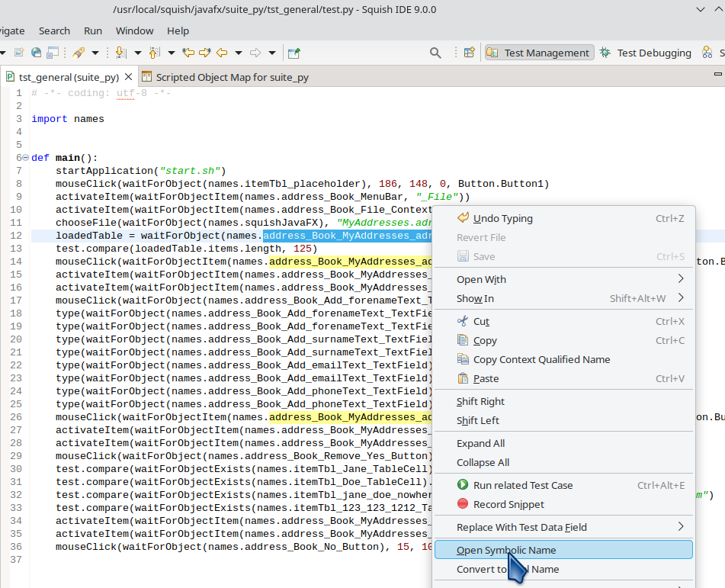Toggle the Test Management perspective button
The height and width of the screenshot is (588, 725).
(538, 53)
